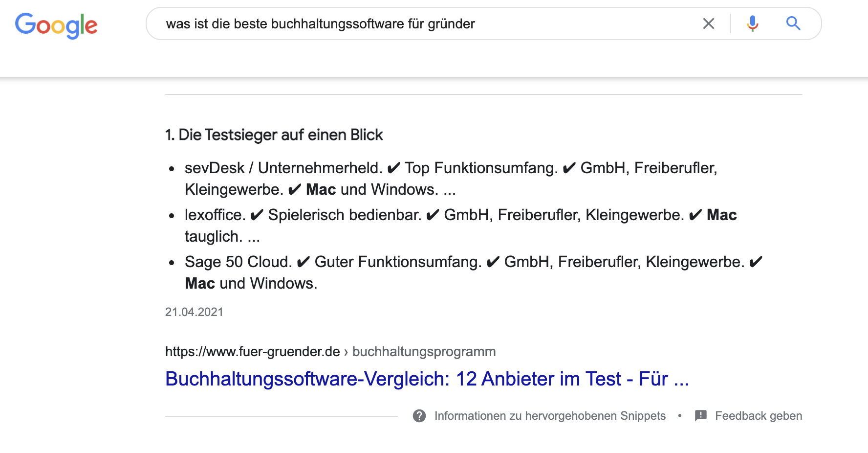
Task: Click the checkmark before Spielerisch bedienbar
Action: coord(257,215)
